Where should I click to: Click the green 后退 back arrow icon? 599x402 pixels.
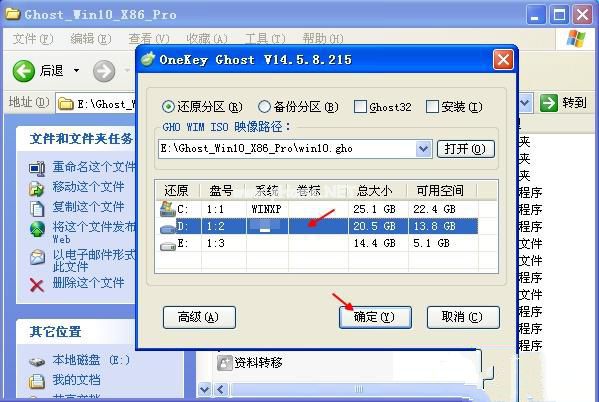coord(24,71)
